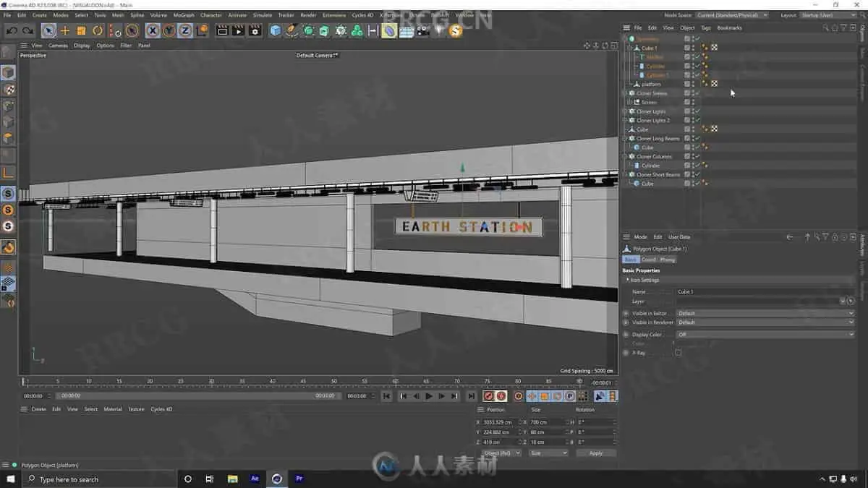Viewport: 868px width, 488px height.
Task: Switch to the Coord. tab
Action: [649, 260]
